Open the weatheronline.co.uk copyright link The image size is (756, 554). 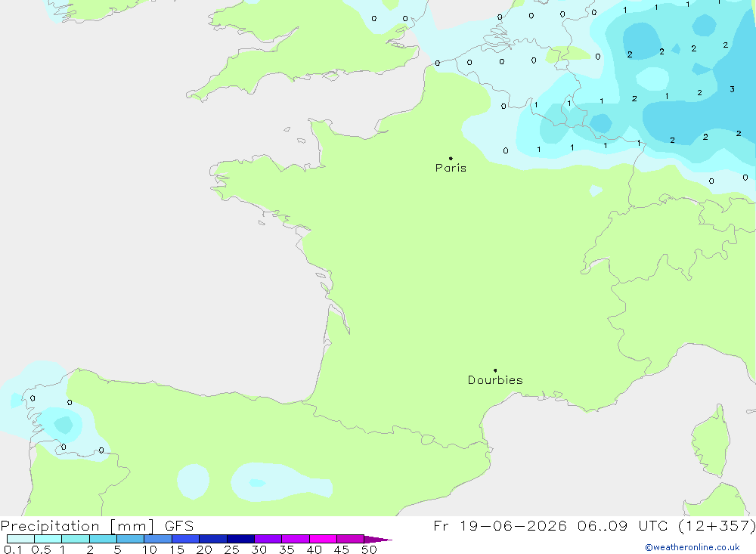click(x=692, y=547)
